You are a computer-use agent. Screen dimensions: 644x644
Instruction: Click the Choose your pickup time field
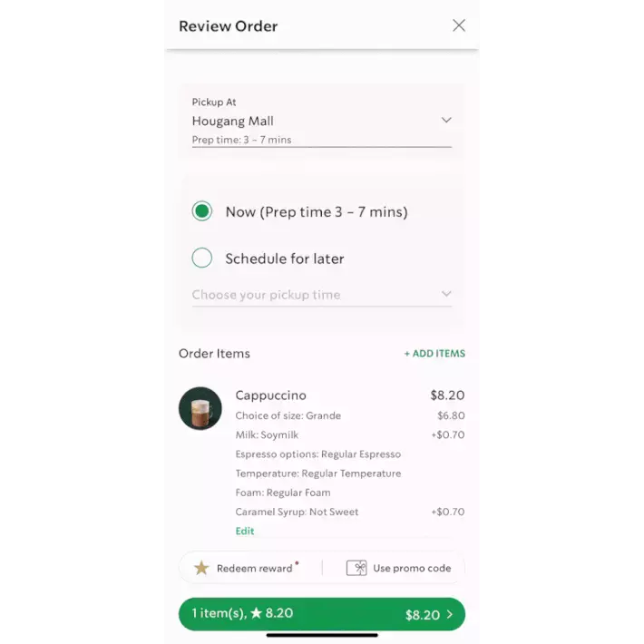pos(322,295)
